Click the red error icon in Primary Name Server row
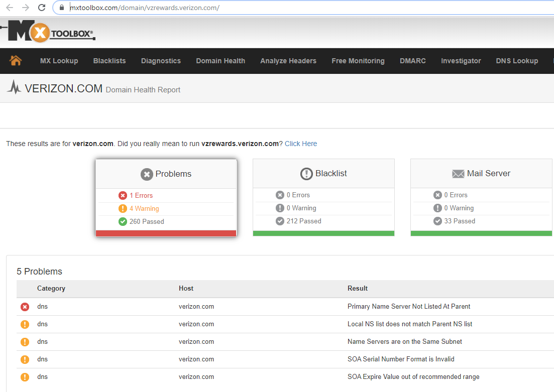The height and width of the screenshot is (392, 554). 25,307
